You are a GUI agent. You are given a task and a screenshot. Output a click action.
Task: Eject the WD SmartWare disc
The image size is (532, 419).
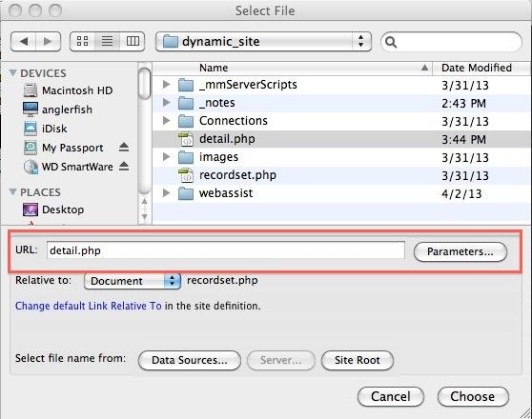[124, 166]
